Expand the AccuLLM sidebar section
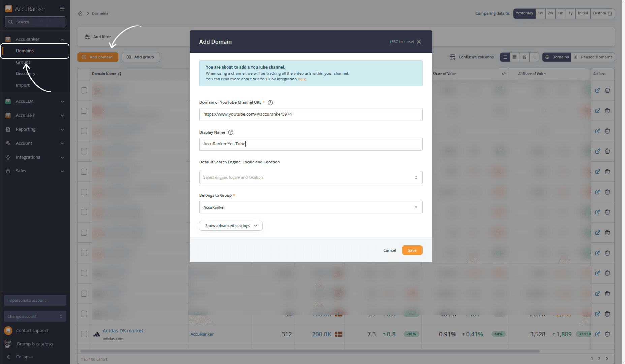This screenshot has height=364, width=625. [35, 101]
